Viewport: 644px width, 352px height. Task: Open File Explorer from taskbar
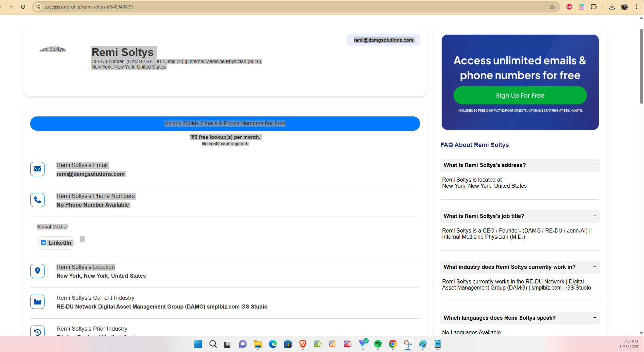pos(258,344)
